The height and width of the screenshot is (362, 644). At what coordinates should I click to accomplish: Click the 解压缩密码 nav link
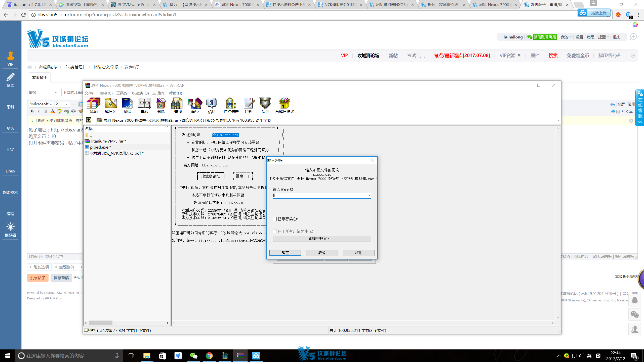pyautogui.click(x=609, y=56)
